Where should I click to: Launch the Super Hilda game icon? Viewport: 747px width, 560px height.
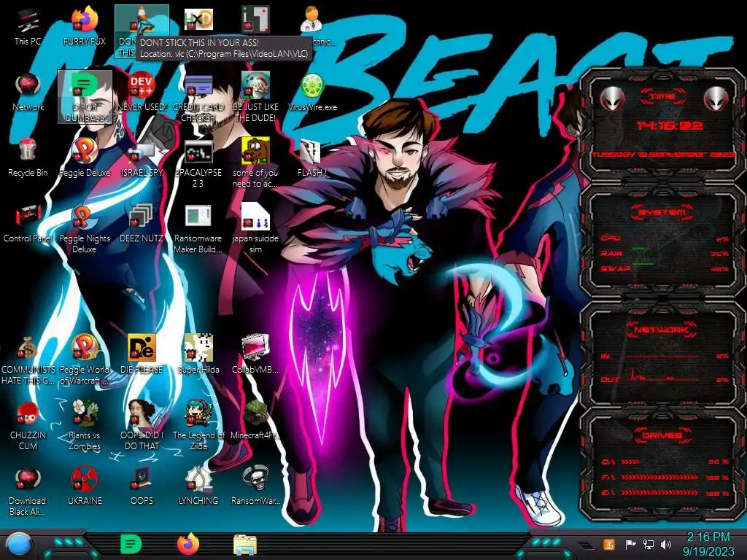(198, 355)
